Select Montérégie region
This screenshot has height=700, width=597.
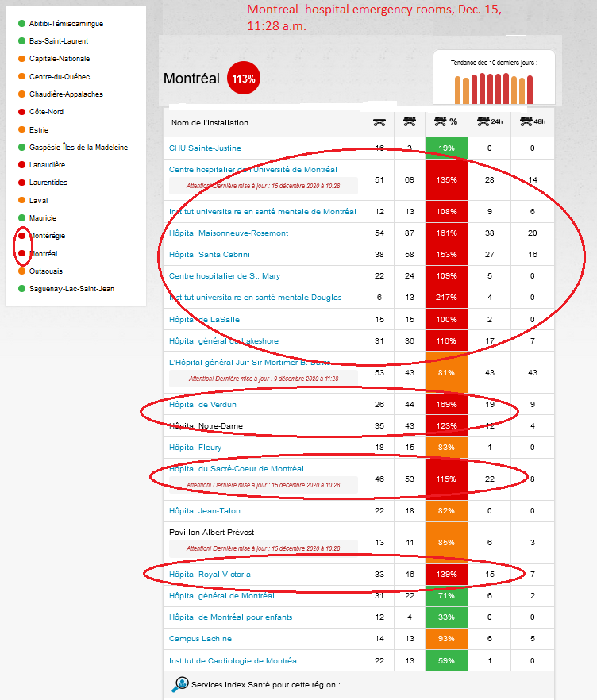(x=47, y=235)
